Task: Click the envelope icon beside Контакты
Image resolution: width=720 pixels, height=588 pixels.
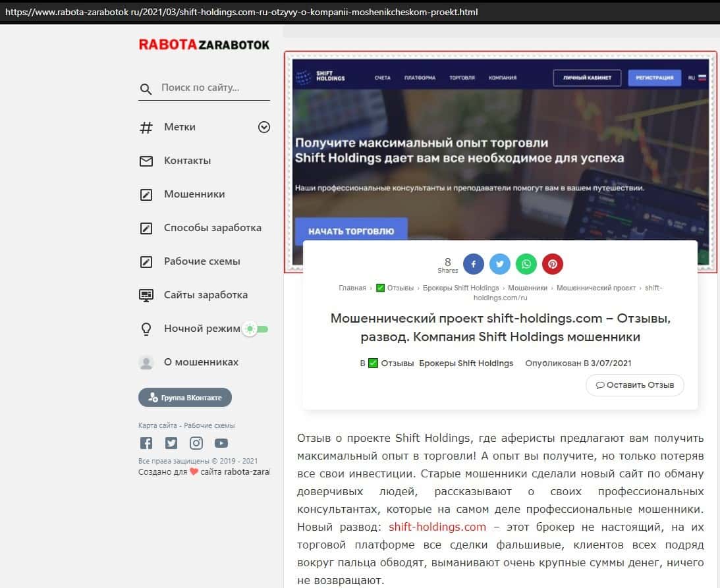Action: point(146,161)
